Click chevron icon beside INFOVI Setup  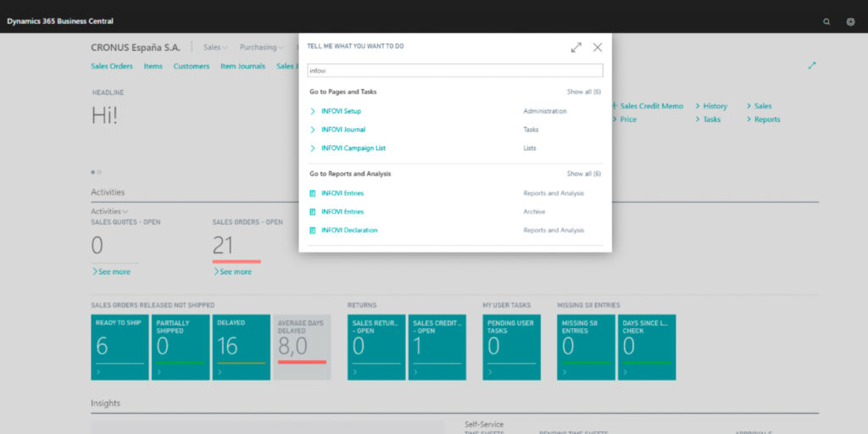pos(313,111)
